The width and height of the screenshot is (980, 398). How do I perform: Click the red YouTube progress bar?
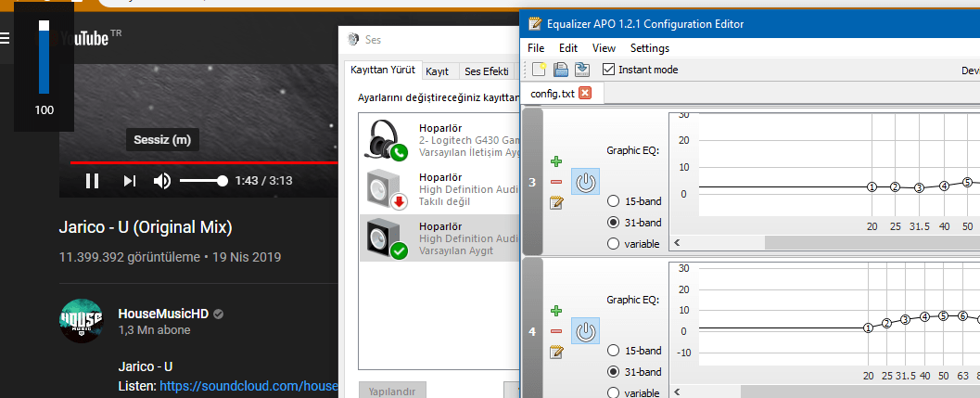204,162
